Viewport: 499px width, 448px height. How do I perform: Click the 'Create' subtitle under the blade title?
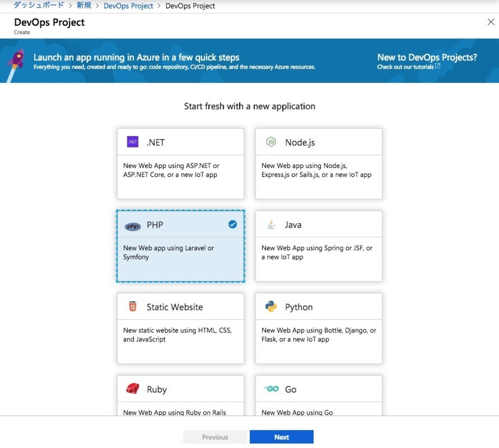(22, 32)
